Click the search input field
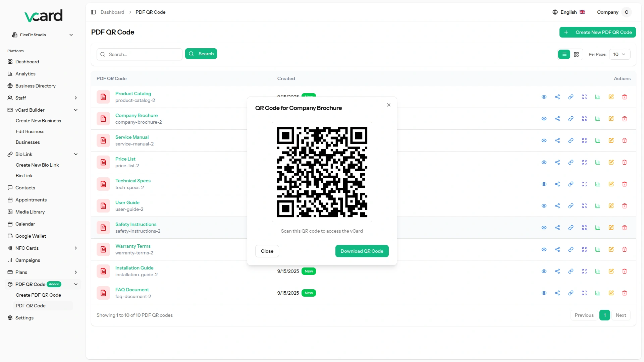Image resolution: width=644 pixels, height=362 pixels. [140, 54]
